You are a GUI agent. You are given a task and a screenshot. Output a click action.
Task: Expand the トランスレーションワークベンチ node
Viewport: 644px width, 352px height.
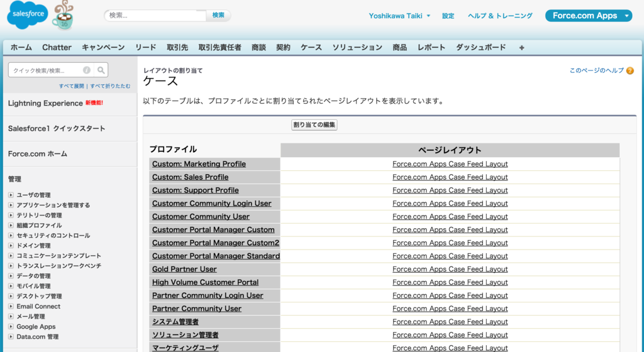click(x=11, y=266)
